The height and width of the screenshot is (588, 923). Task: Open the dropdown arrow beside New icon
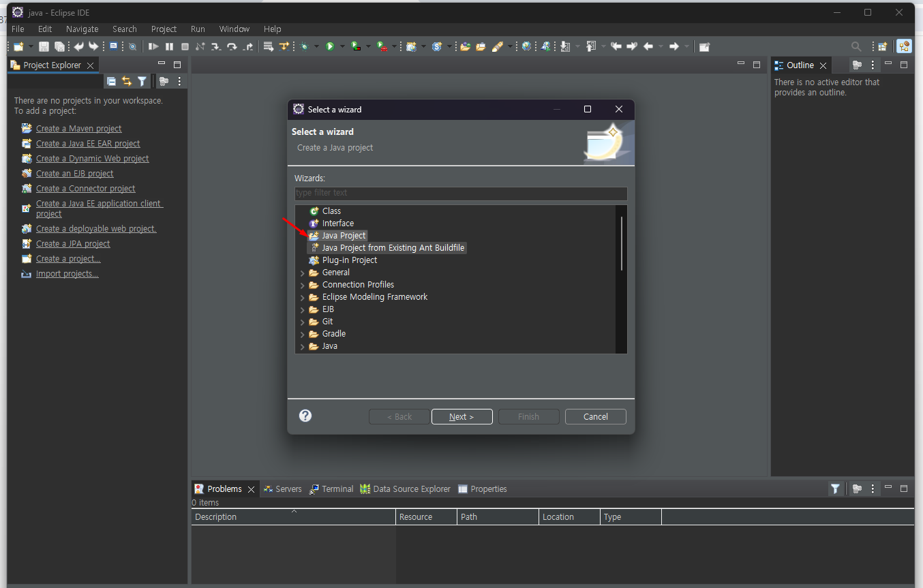pos(31,46)
